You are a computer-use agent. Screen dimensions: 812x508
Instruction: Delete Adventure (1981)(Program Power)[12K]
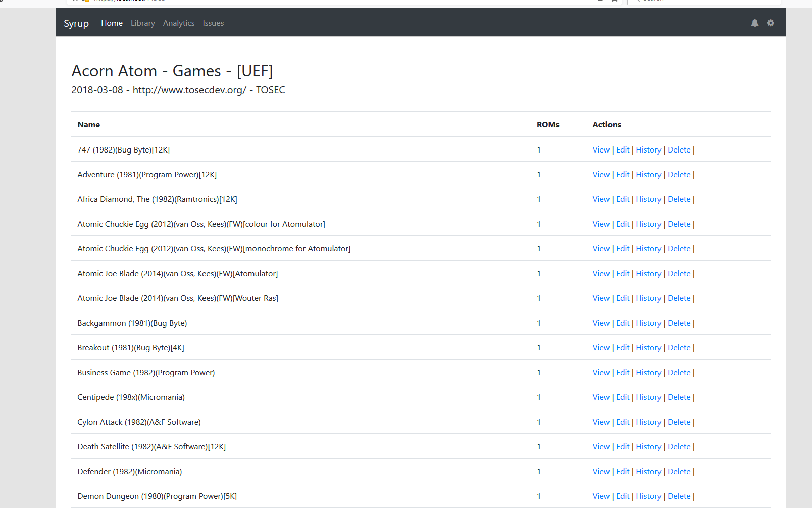(679, 175)
